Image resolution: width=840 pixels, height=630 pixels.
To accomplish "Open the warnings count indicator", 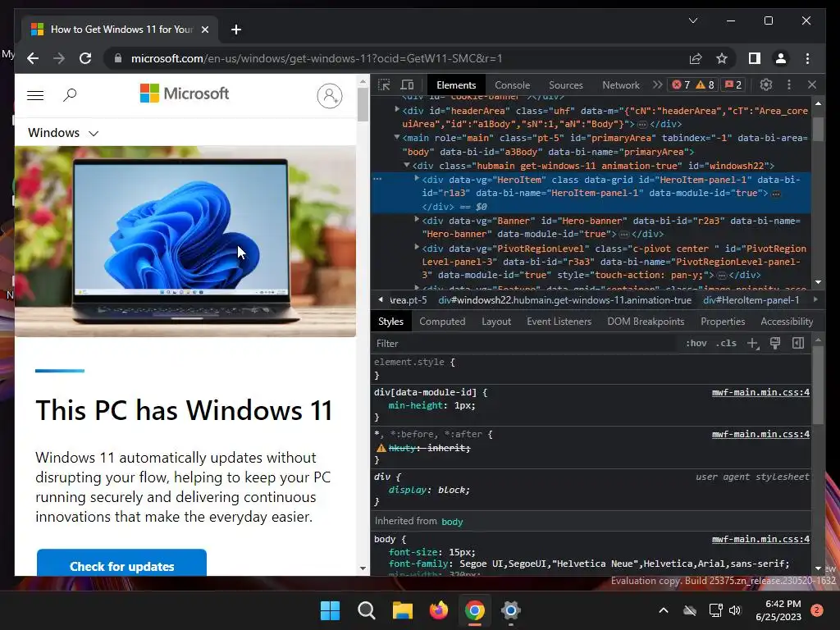I will (705, 84).
